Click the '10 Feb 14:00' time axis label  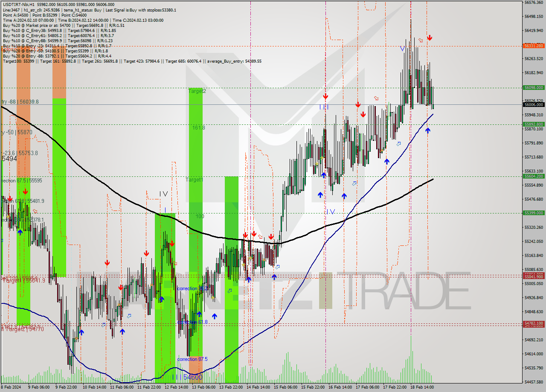coord(94,387)
